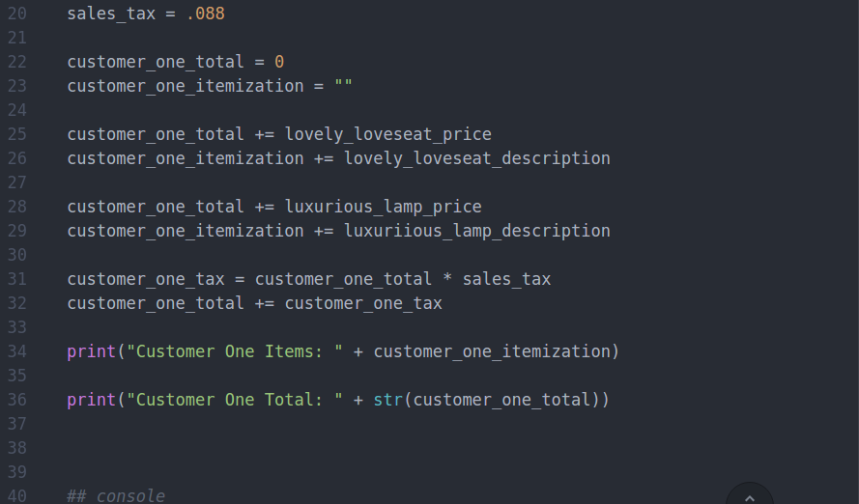Click lovely_loveseat_description on line 26
The image size is (859, 504).
pos(476,158)
